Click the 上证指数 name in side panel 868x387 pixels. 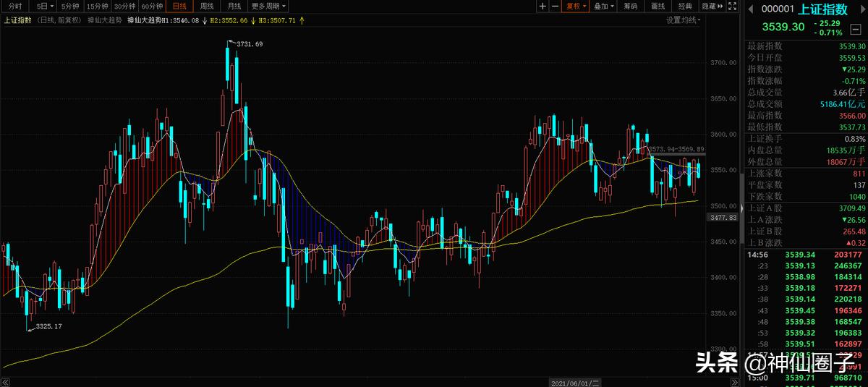(821, 9)
